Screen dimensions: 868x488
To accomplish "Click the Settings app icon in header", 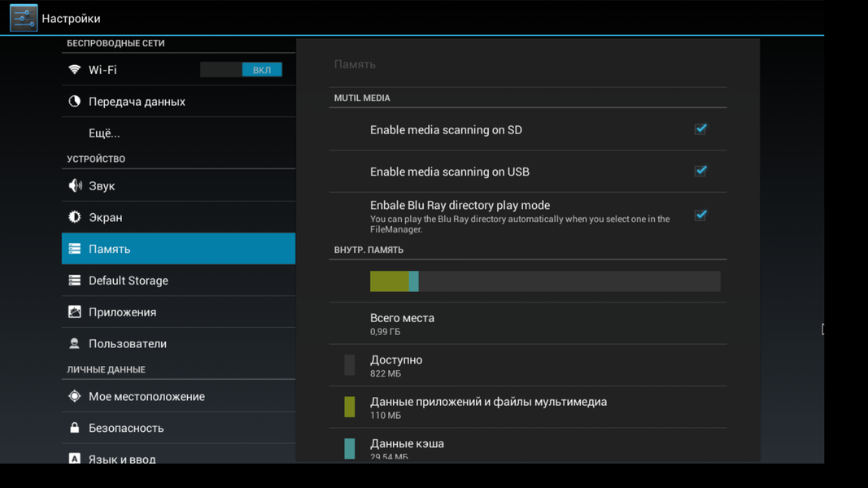I will (x=24, y=18).
